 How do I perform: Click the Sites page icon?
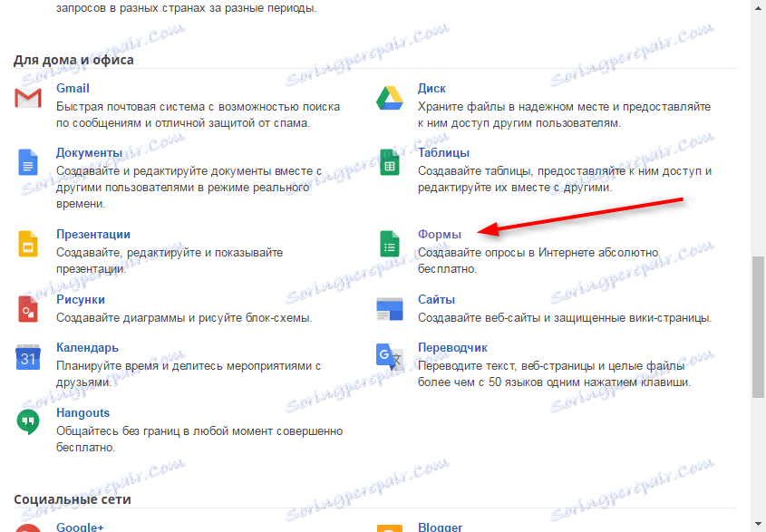click(390, 309)
